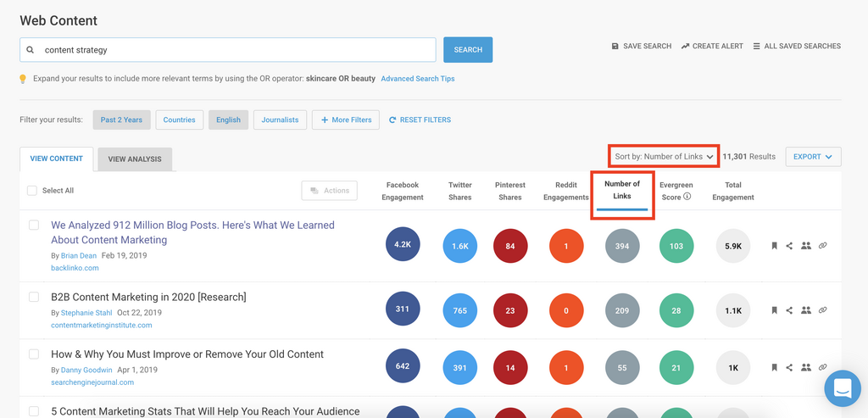Click share icon for B2B Content Marketing row
Screen dimensions: 868x418
coord(789,310)
